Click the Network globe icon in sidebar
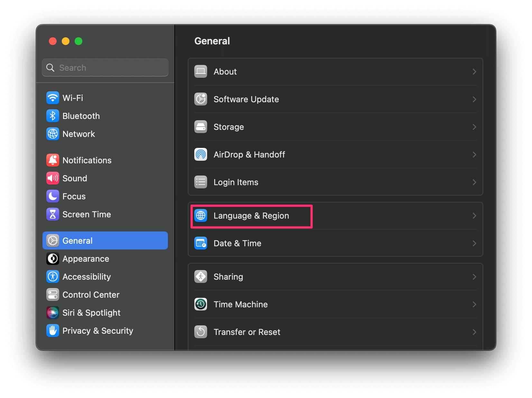 pos(53,134)
